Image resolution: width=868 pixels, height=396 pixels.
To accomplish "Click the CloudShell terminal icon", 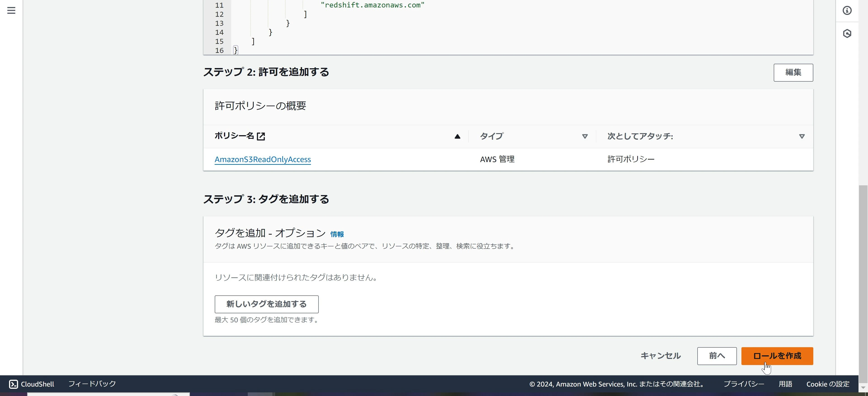I will click(x=14, y=384).
